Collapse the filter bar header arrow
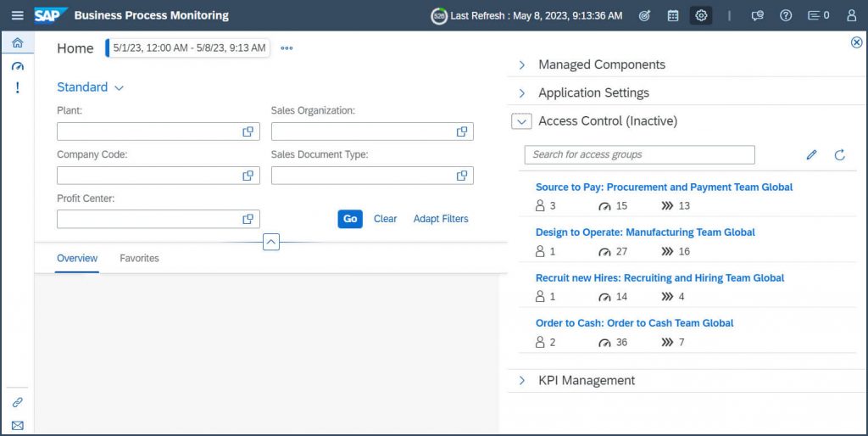Image resolution: width=868 pixels, height=436 pixels. pyautogui.click(x=270, y=242)
